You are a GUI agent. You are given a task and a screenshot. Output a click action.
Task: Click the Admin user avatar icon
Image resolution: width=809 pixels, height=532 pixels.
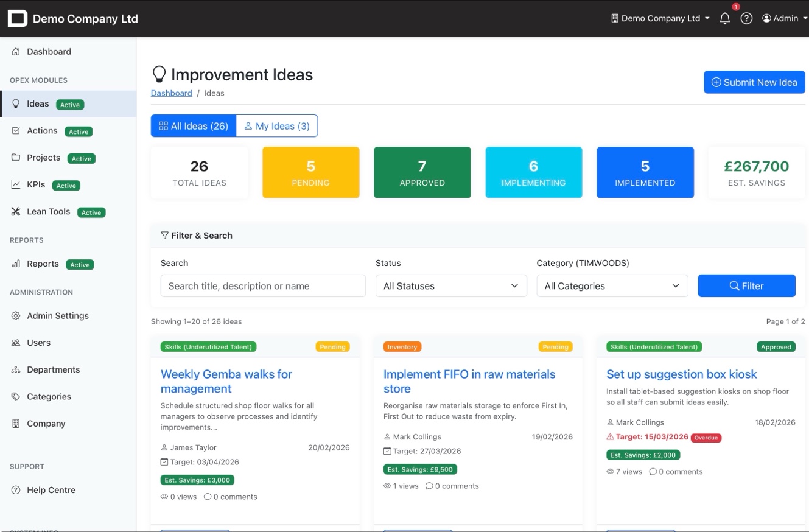coord(766,18)
